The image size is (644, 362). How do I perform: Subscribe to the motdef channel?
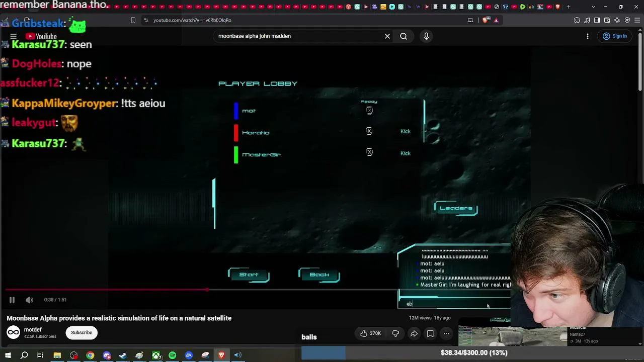click(82, 332)
